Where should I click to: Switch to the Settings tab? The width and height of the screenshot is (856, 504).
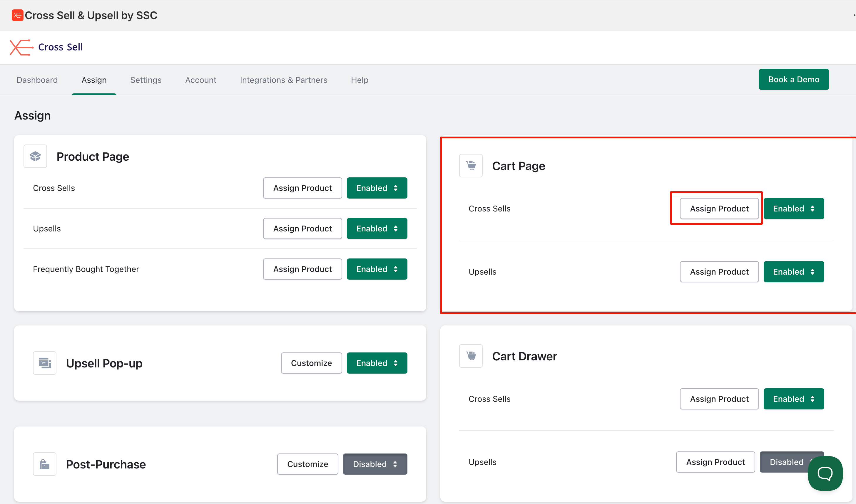(x=146, y=80)
